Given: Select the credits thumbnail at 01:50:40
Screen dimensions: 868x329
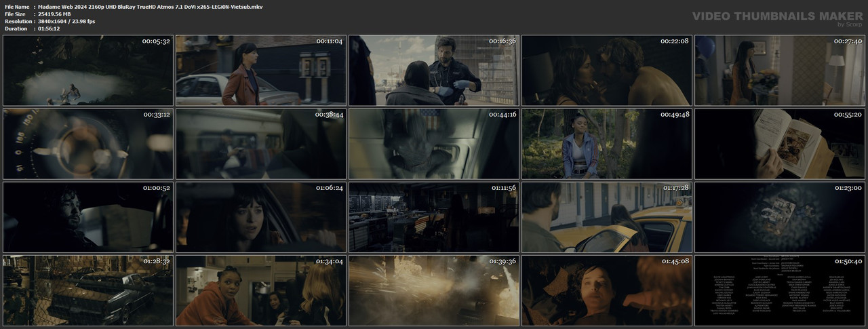Looking at the screenshot, I should pyautogui.click(x=780, y=290).
